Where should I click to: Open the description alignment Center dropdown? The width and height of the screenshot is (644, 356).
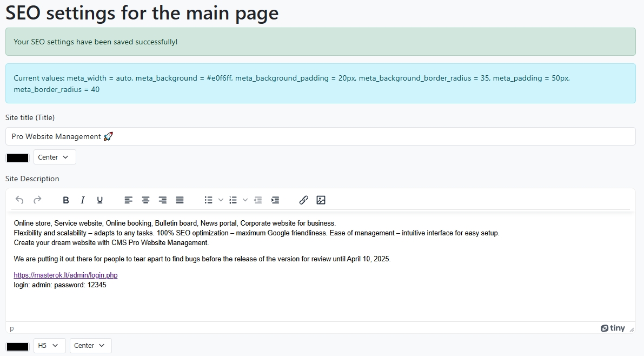click(x=90, y=346)
